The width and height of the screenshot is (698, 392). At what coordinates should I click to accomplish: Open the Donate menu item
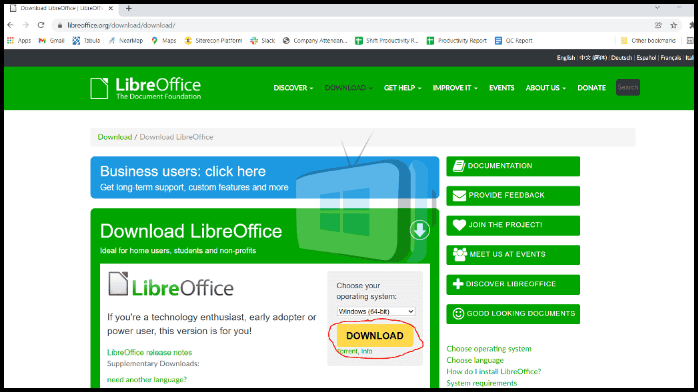tap(592, 88)
